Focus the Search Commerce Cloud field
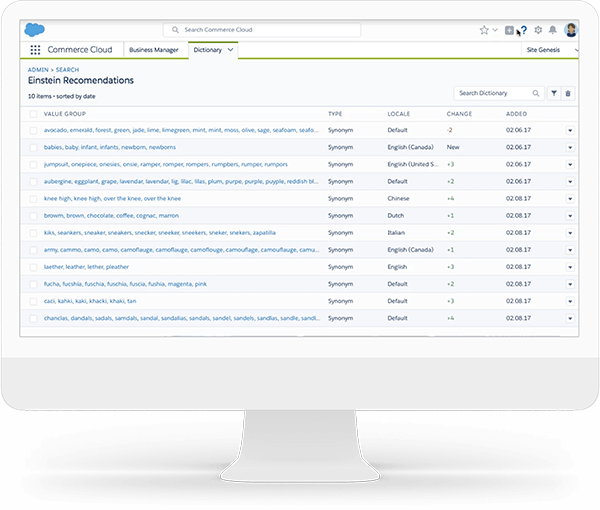The width and height of the screenshot is (600, 510). [x=262, y=29]
